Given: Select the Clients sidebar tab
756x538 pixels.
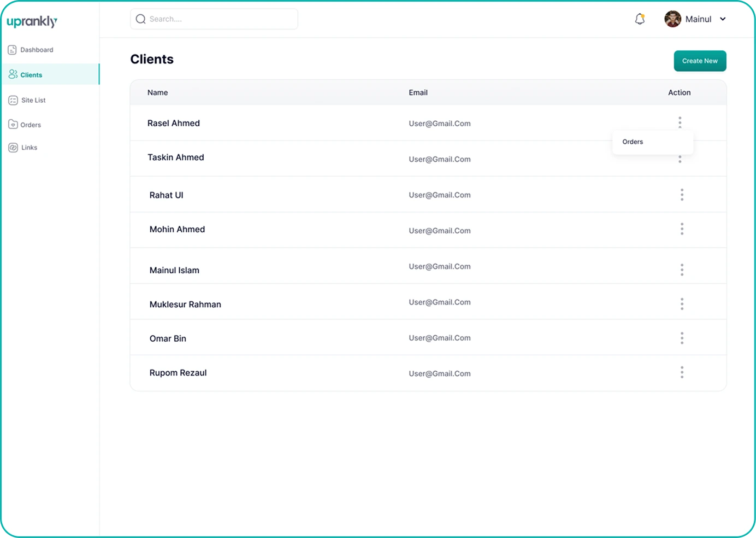Looking at the screenshot, I should (50, 74).
